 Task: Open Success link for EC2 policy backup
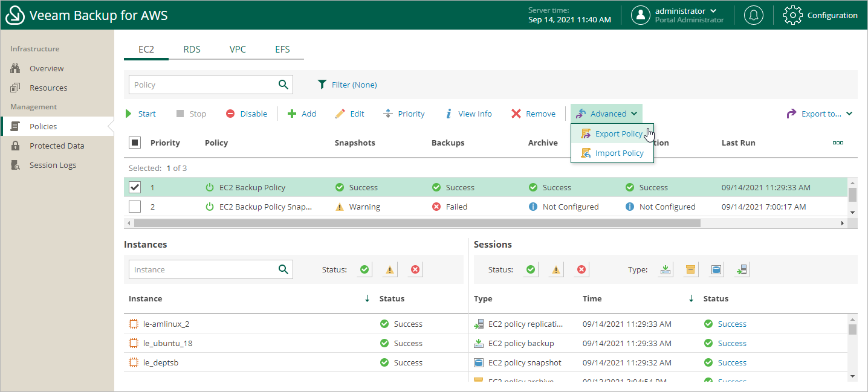coord(732,343)
